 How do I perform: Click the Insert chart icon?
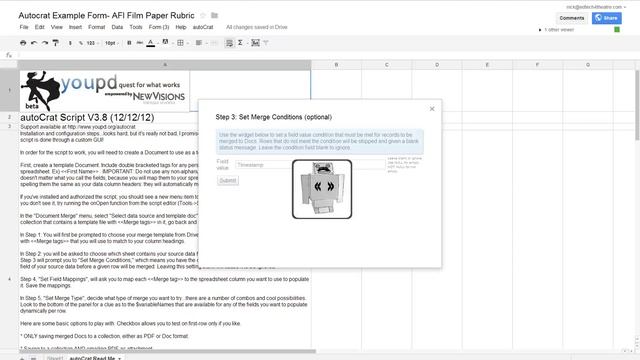point(256,43)
